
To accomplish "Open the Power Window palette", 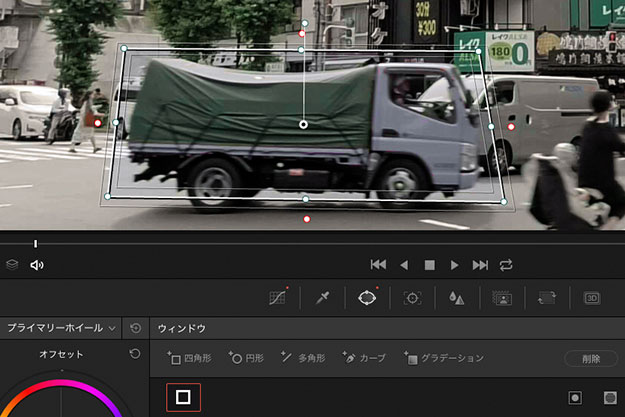I will point(367,298).
